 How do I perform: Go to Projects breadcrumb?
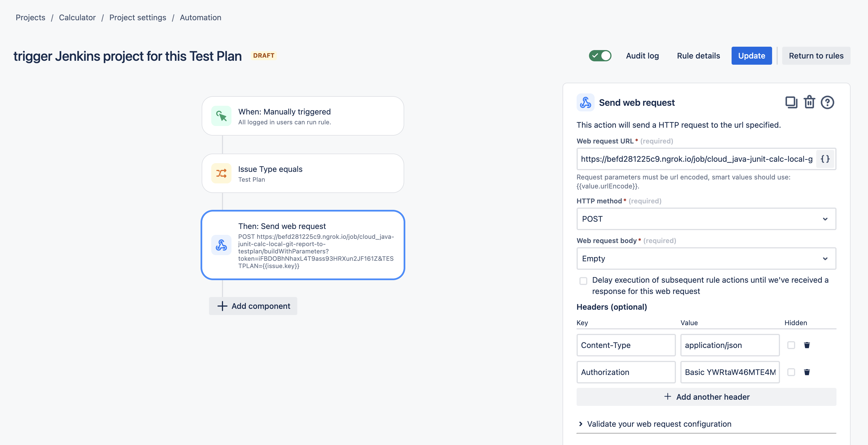tap(30, 17)
